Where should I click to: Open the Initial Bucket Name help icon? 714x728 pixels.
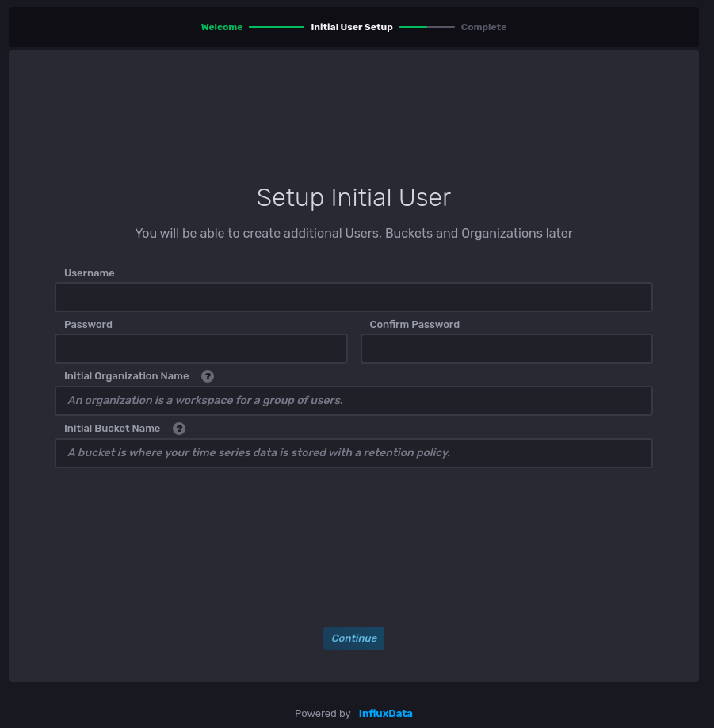tap(179, 429)
